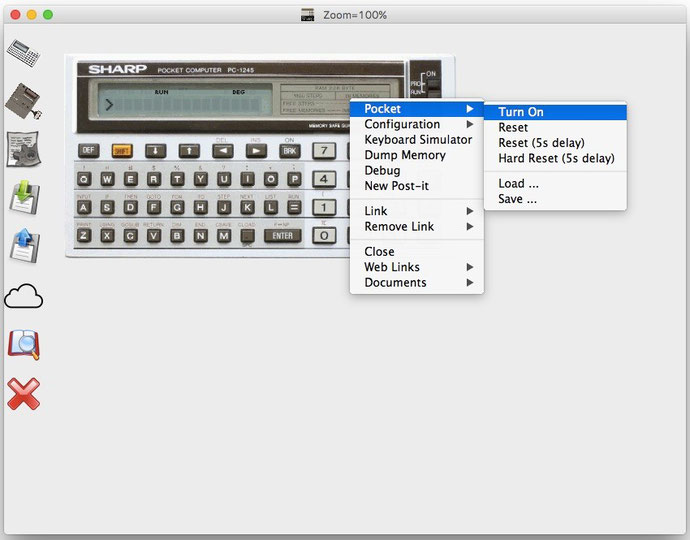The height and width of the screenshot is (540, 690).
Task: Click the left arrow DEL key
Action: click(223, 151)
